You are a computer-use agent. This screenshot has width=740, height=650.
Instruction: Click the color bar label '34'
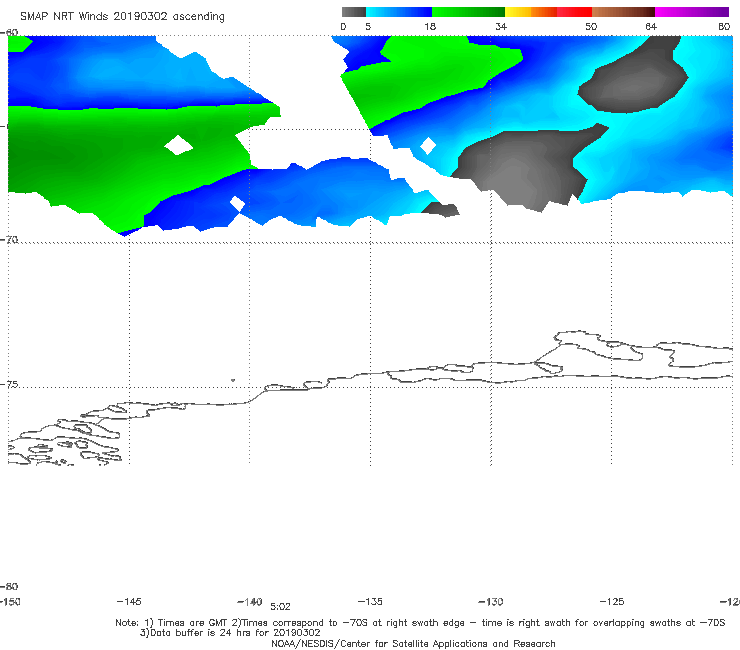tap(501, 26)
